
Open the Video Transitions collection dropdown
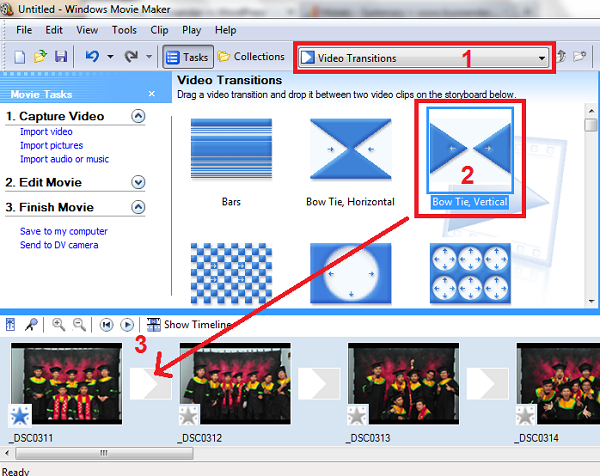pos(424,58)
